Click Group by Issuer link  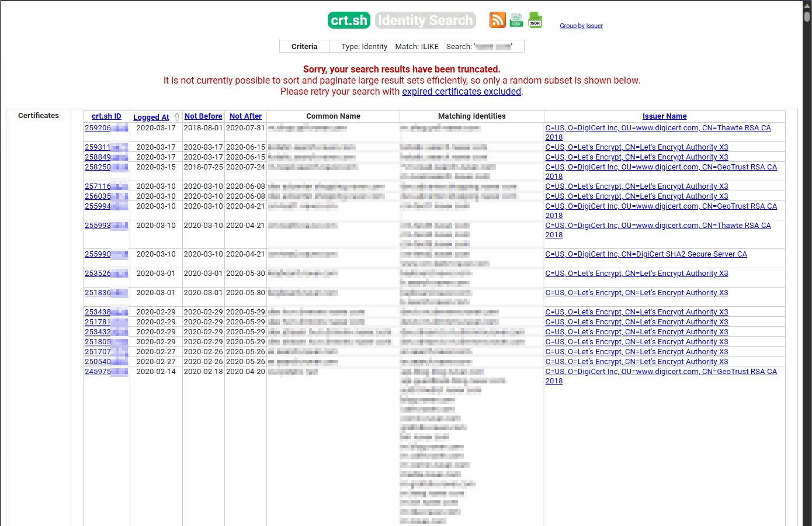[x=581, y=26]
